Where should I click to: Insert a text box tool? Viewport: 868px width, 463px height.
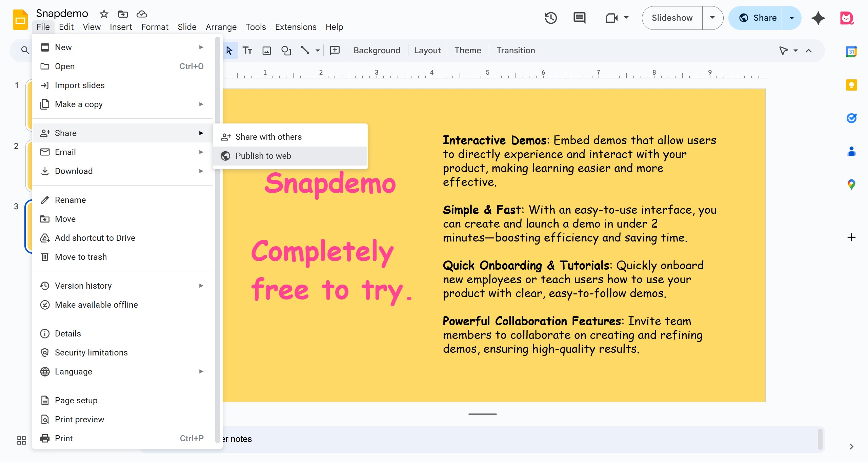point(247,51)
